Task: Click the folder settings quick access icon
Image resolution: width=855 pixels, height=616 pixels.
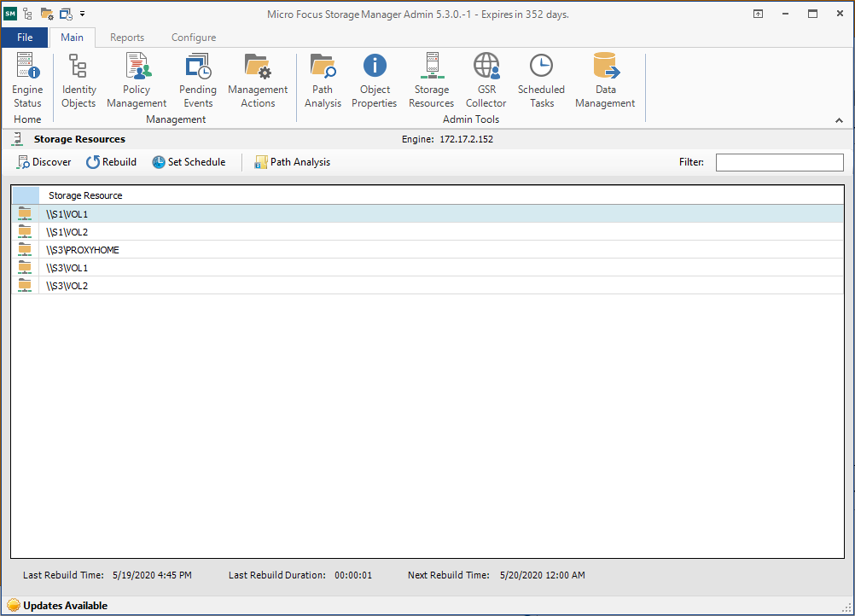Action: pyautogui.click(x=47, y=15)
